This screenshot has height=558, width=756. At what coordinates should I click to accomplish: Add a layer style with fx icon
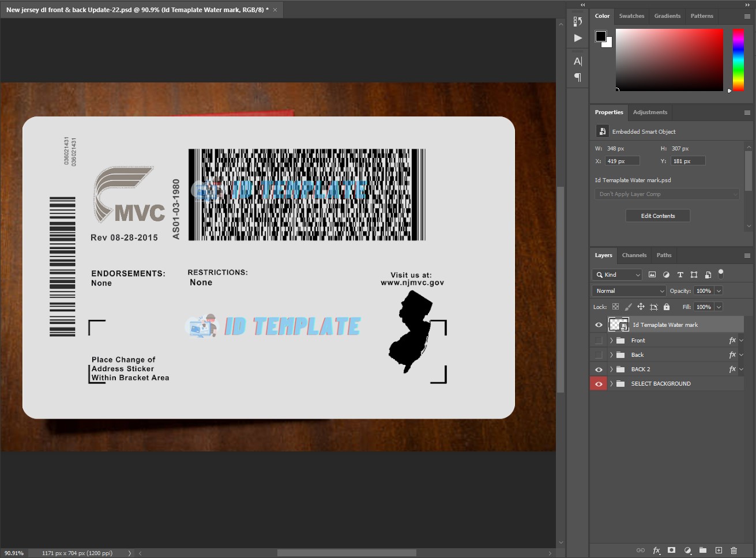[x=656, y=551]
